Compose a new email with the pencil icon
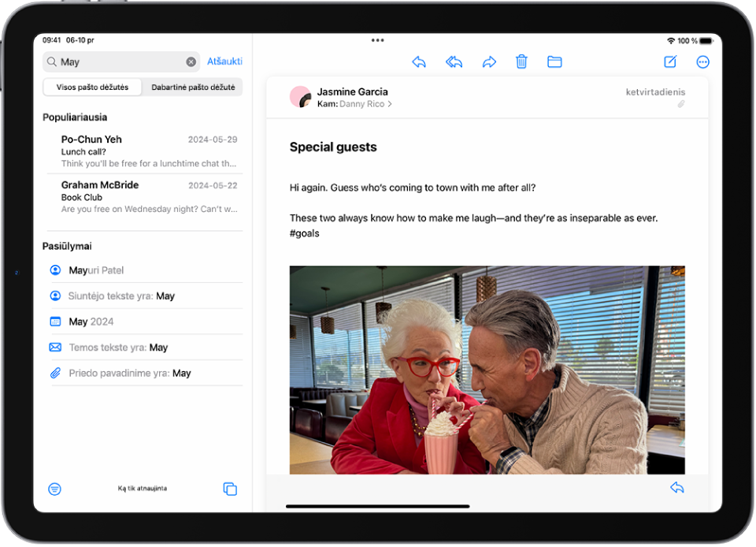This screenshot has height=547, width=756. click(x=670, y=61)
